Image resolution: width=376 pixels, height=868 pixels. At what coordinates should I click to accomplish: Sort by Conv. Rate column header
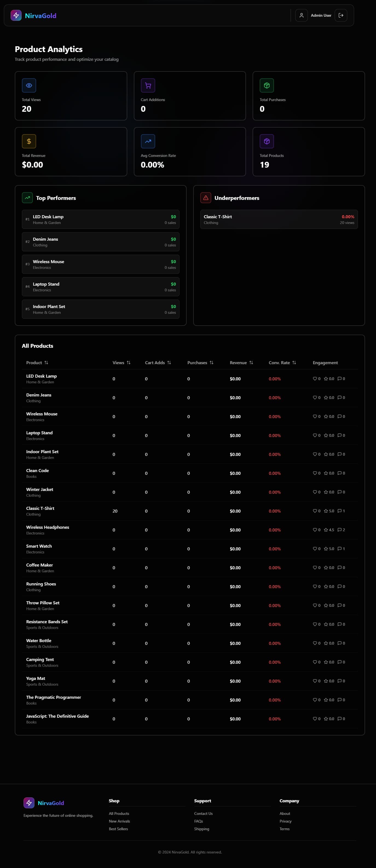click(x=282, y=363)
